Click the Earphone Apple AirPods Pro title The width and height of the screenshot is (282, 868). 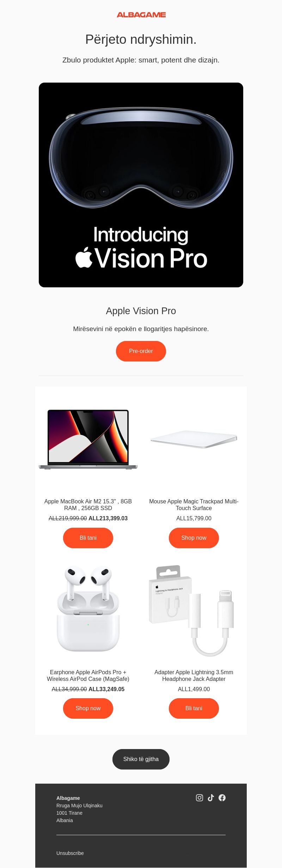pyautogui.click(x=88, y=676)
